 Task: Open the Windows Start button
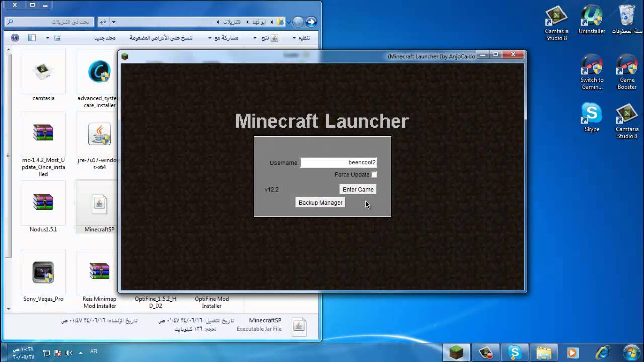tap(631, 352)
